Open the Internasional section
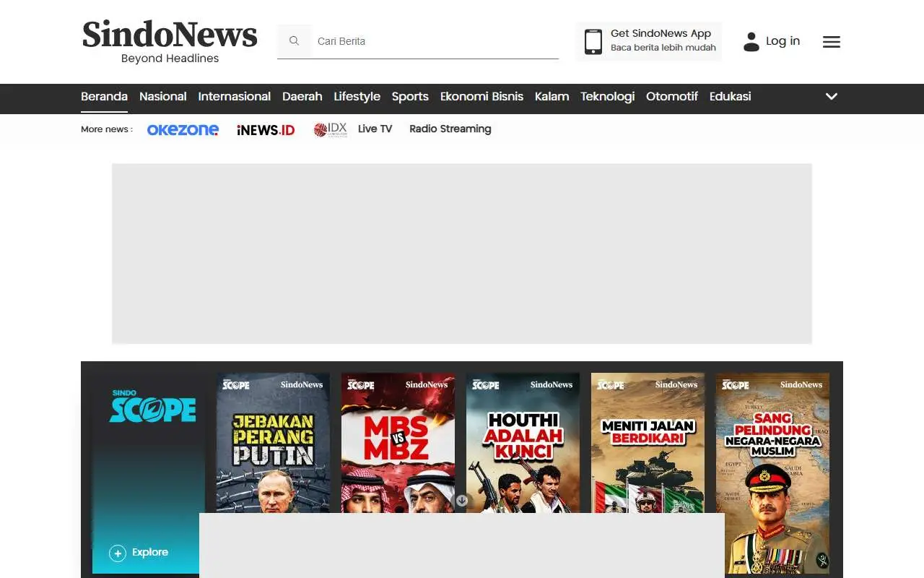Screen dimensions: 924x578 click(x=234, y=96)
